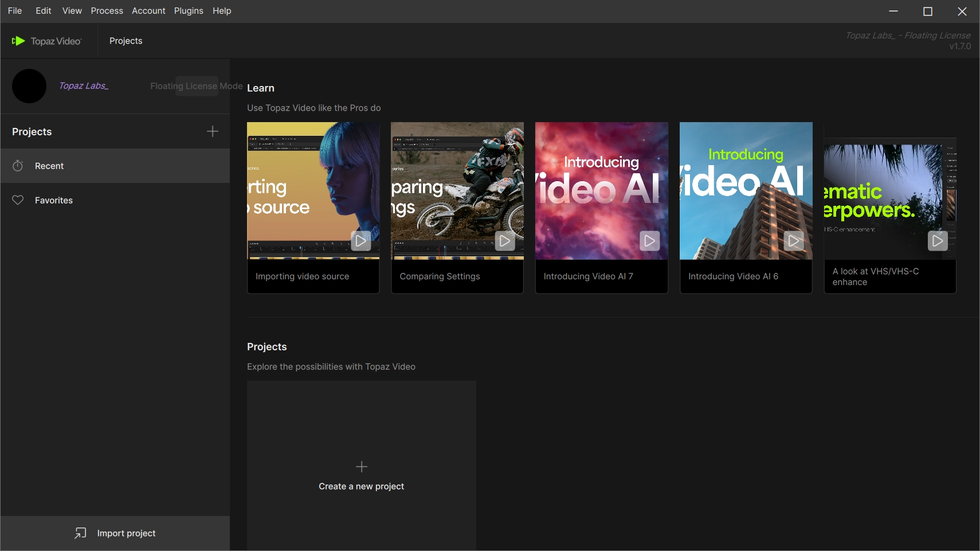
Task: Click the Topaz Video logo icon
Action: (18, 41)
